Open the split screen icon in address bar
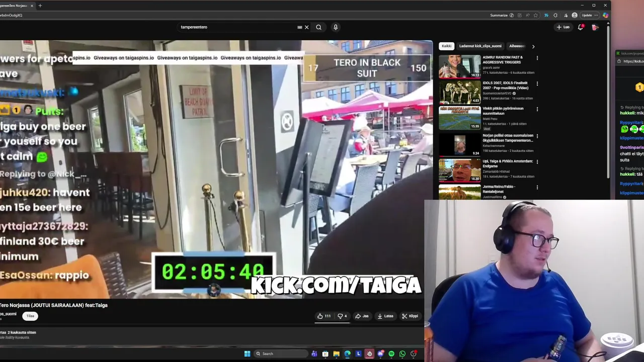644x362 pixels. [520, 15]
